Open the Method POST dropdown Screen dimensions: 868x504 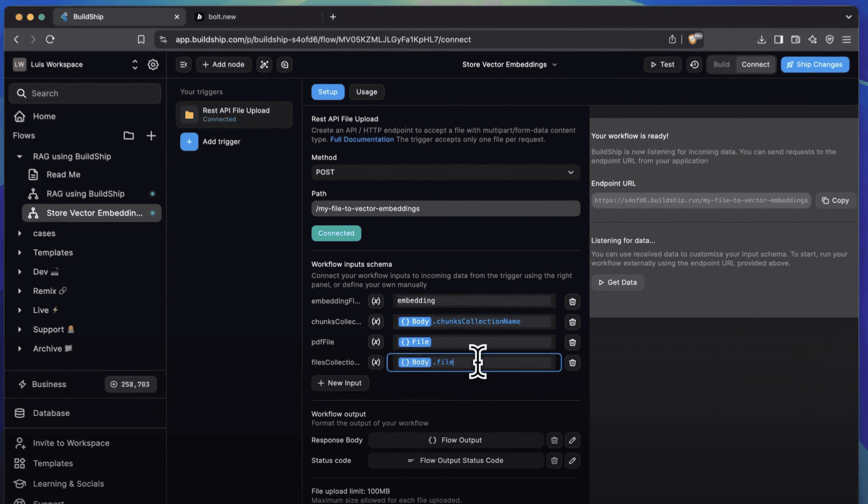(x=446, y=172)
